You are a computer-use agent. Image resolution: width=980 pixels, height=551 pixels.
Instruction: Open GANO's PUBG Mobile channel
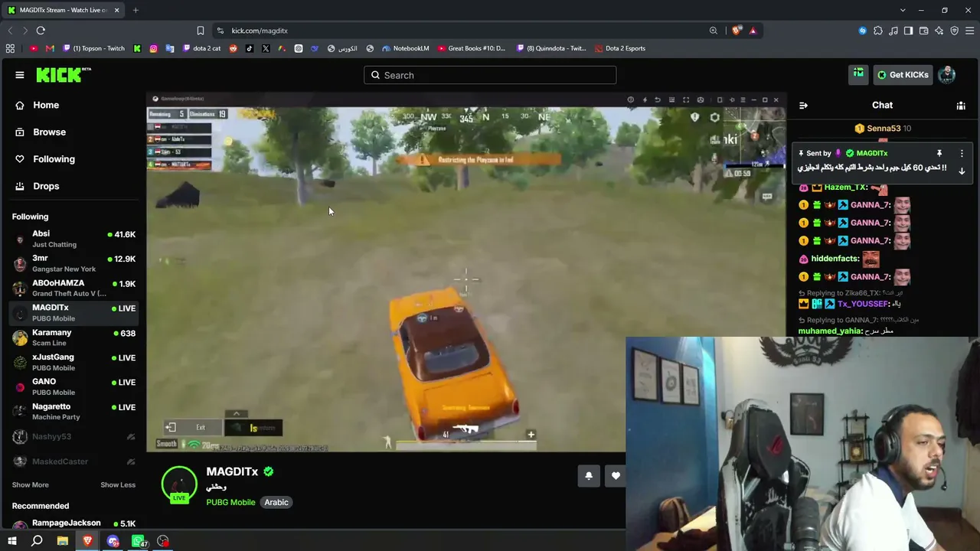(73, 386)
